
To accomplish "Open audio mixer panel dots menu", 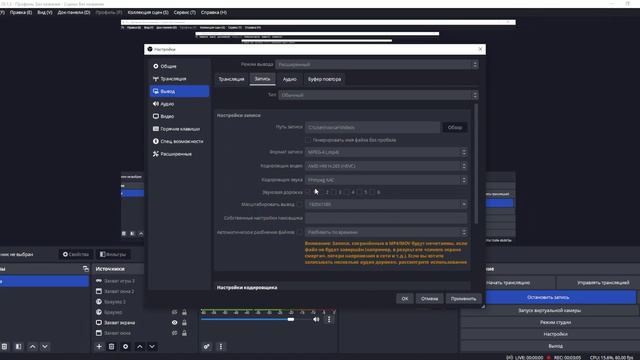I will 221,347.
